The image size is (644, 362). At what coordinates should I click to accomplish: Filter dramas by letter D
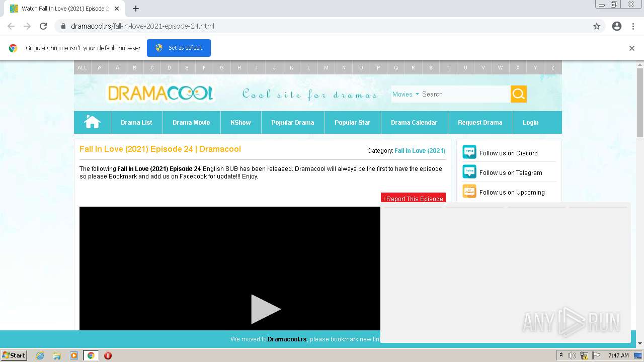(169, 67)
